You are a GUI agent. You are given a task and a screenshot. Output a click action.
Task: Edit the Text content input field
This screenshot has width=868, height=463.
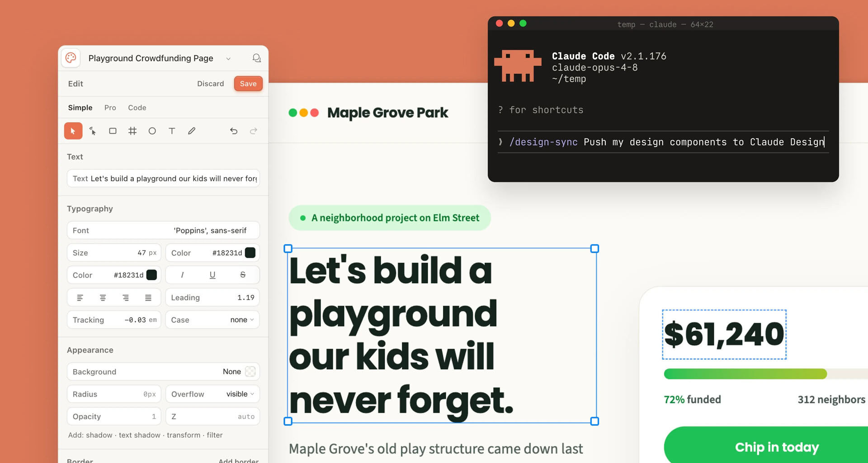pyautogui.click(x=163, y=179)
